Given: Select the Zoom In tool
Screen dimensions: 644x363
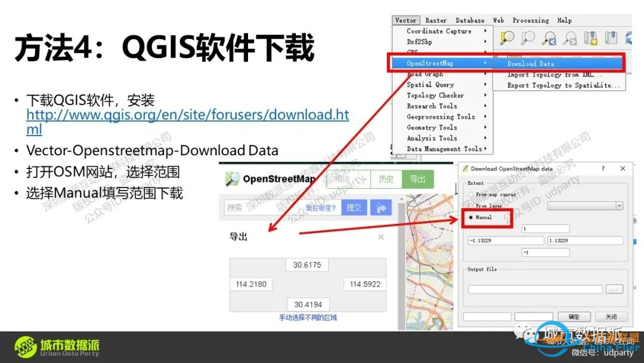Looking at the screenshot, I should (508, 37).
